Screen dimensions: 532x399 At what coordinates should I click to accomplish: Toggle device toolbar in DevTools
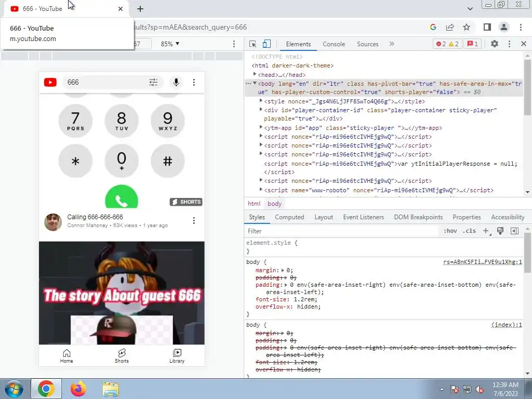tap(267, 44)
